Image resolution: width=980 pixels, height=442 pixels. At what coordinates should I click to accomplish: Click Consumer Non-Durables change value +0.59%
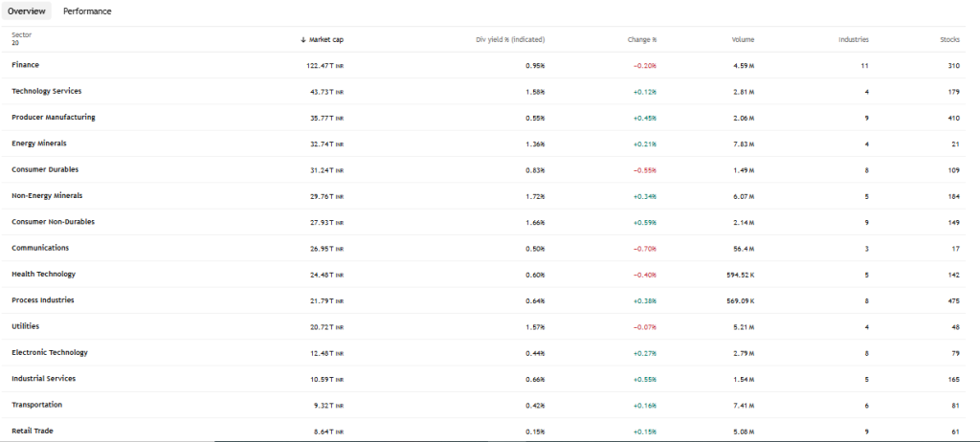click(644, 223)
